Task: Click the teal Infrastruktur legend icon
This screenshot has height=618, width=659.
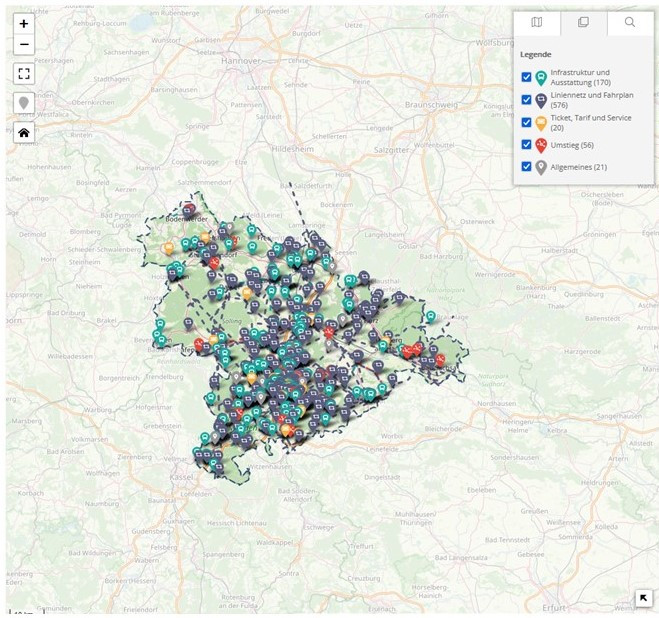Action: pos(541,78)
